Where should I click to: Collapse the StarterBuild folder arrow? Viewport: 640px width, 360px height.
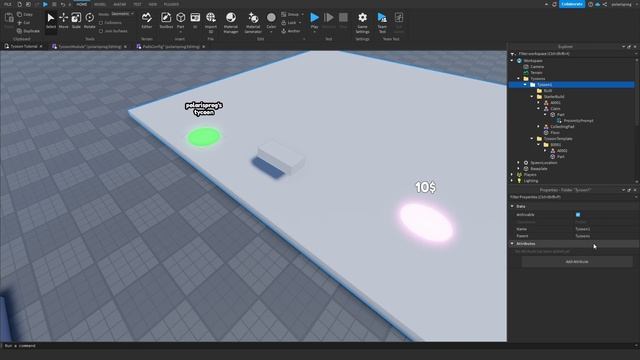pos(532,97)
